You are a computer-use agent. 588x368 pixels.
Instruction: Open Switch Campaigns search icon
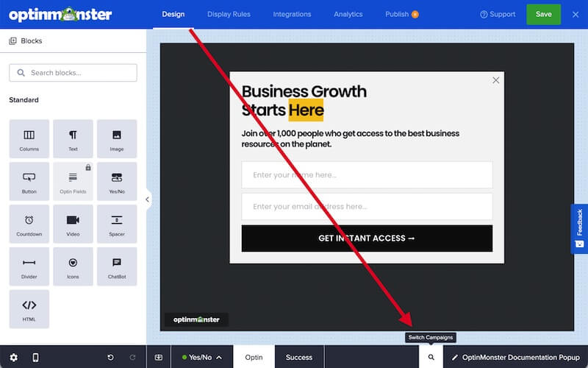pos(431,358)
